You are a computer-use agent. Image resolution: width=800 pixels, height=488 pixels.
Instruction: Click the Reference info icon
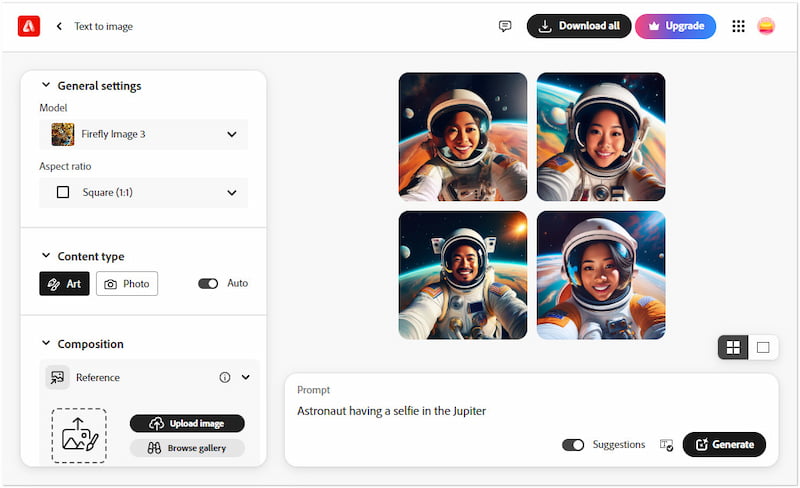[x=224, y=377]
